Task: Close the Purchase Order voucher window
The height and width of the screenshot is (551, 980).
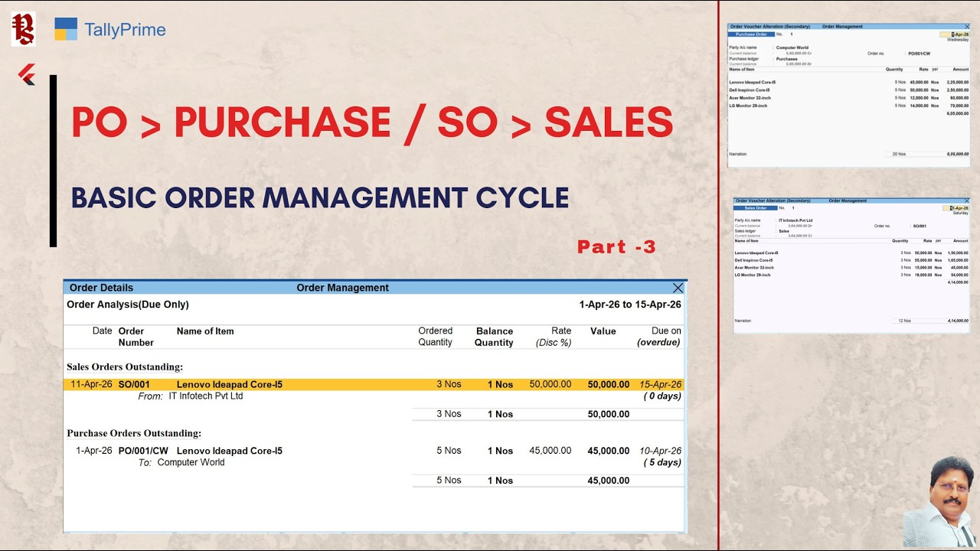Action: pyautogui.click(x=967, y=27)
